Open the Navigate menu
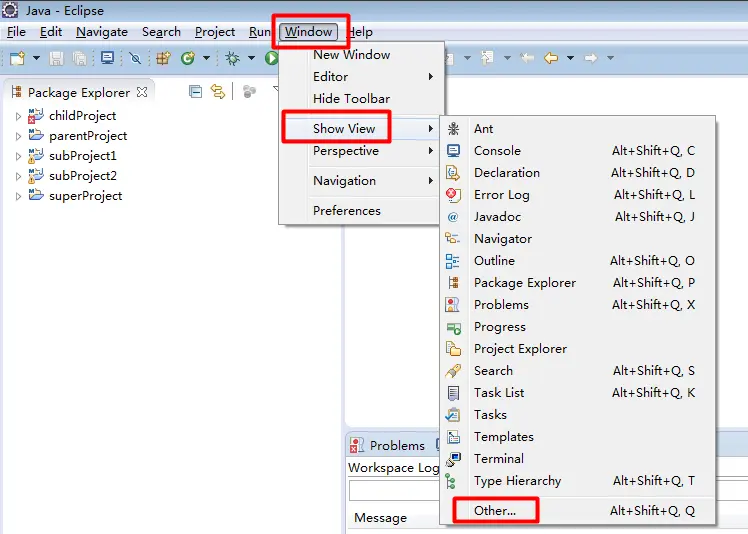The image size is (748, 534). (x=102, y=32)
